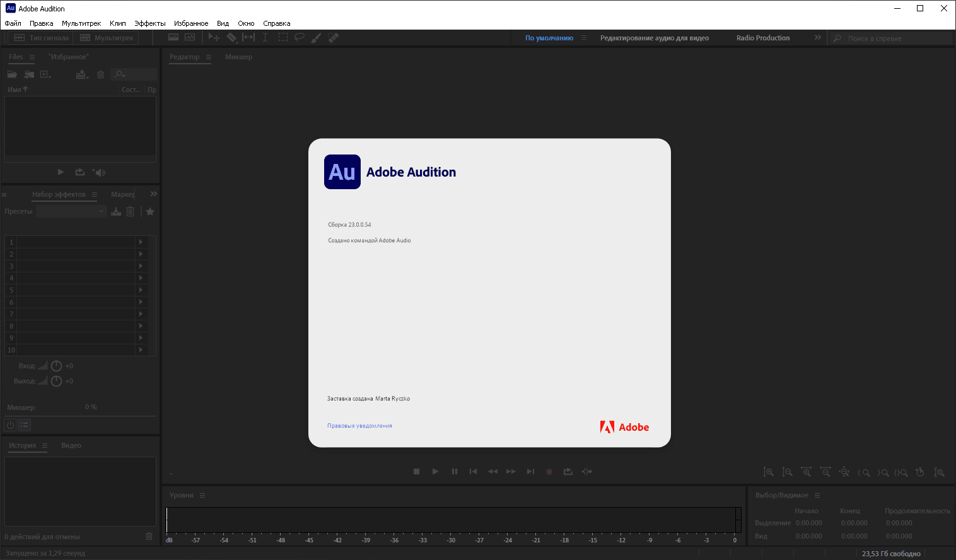Adjust the Вход input level knob

(56, 366)
